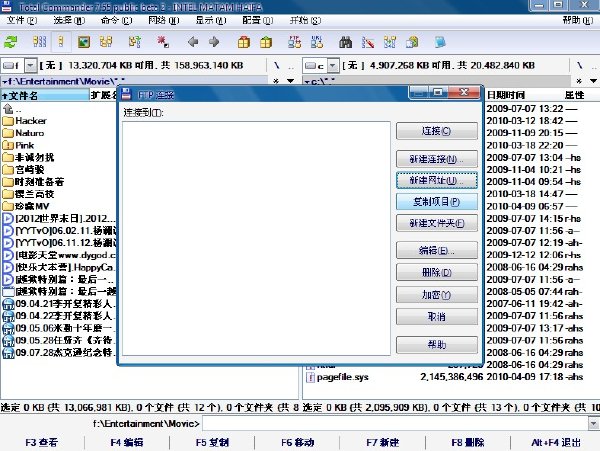
Task: Click the F8 删除 function button
Action: (468, 443)
